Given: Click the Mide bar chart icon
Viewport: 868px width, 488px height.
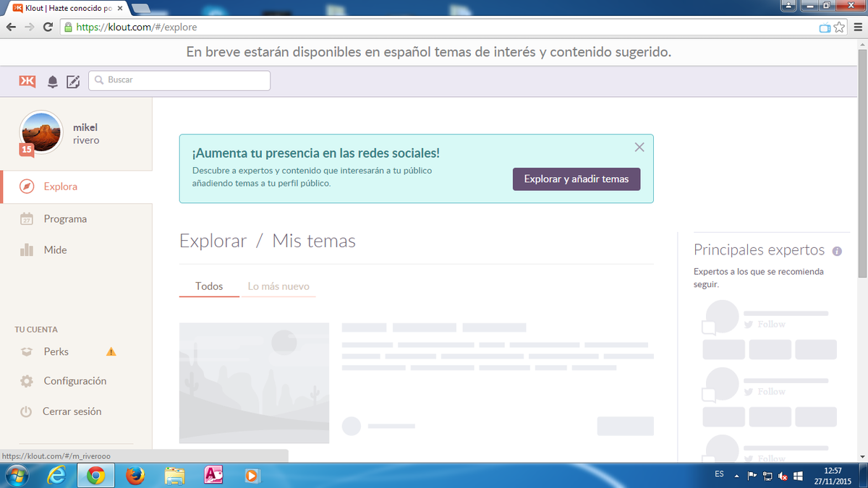Looking at the screenshot, I should click(27, 250).
